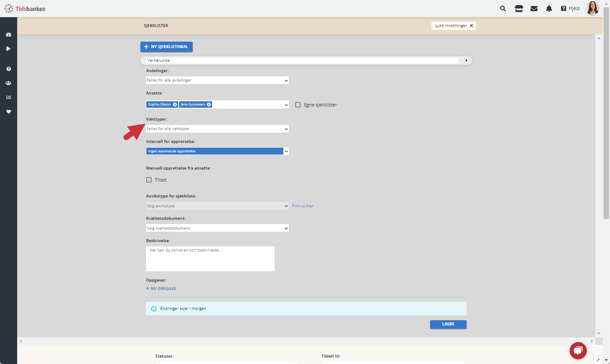Open the Vakttyper dropdown
The image size is (610, 364).
pyautogui.click(x=217, y=129)
